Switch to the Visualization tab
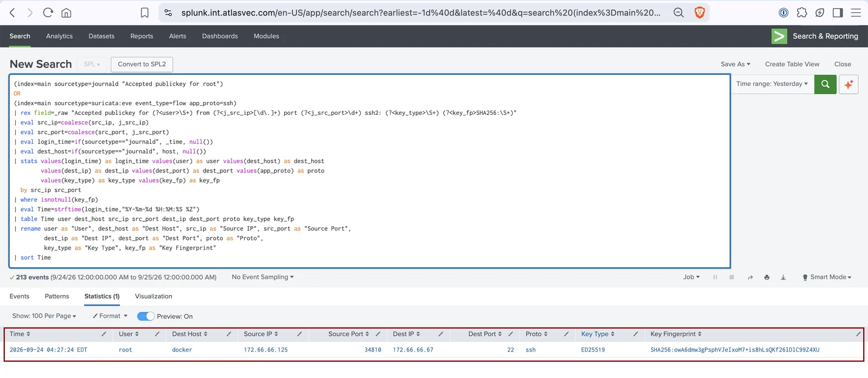This screenshot has height=378, width=868. coord(154,297)
